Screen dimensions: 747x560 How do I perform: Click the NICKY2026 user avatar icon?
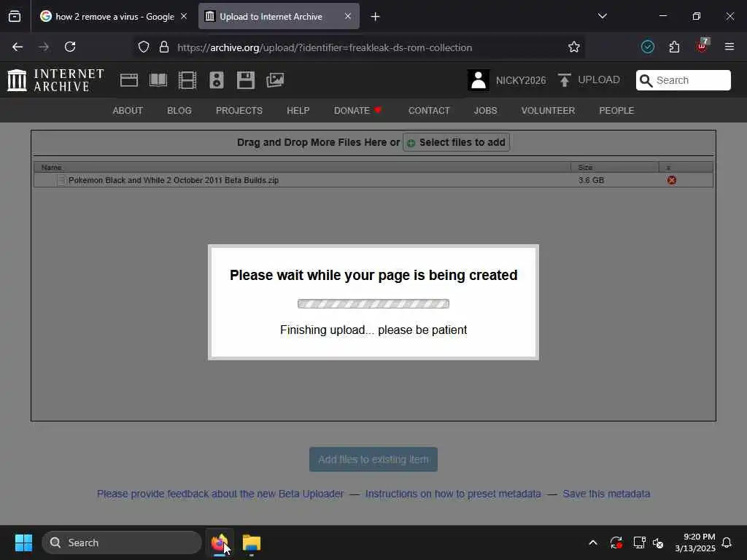point(479,80)
